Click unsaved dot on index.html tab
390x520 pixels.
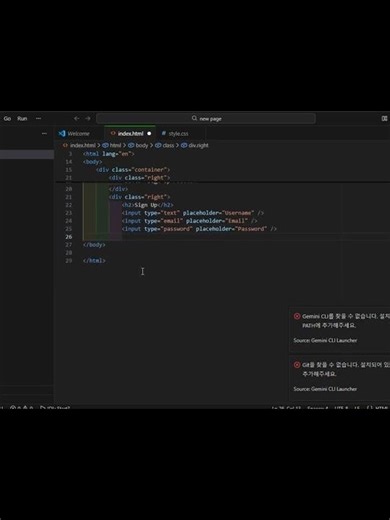tap(149, 134)
